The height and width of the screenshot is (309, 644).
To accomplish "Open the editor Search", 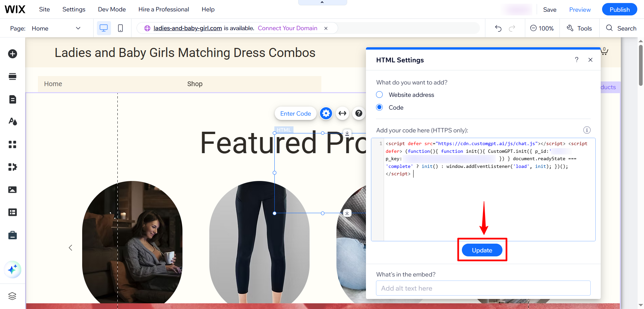I will (x=621, y=28).
